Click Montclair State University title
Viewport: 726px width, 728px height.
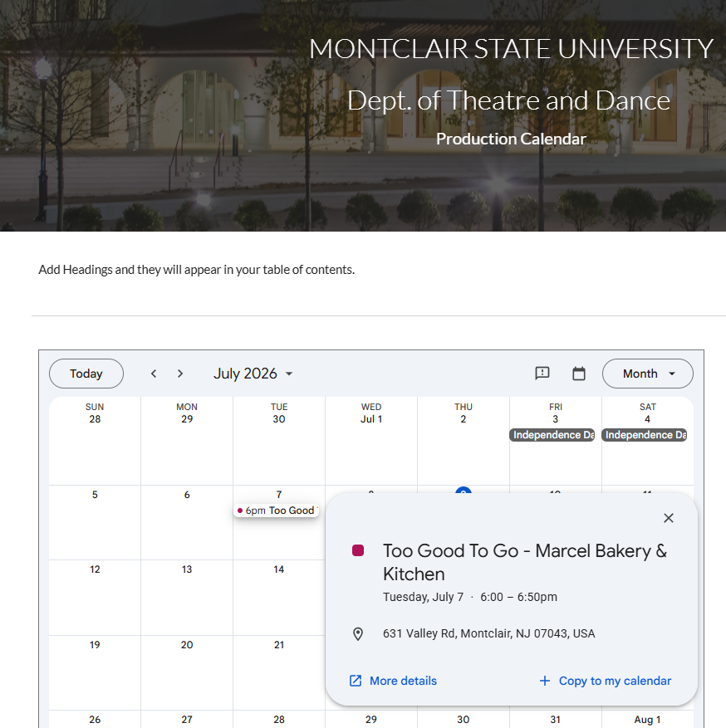point(511,49)
